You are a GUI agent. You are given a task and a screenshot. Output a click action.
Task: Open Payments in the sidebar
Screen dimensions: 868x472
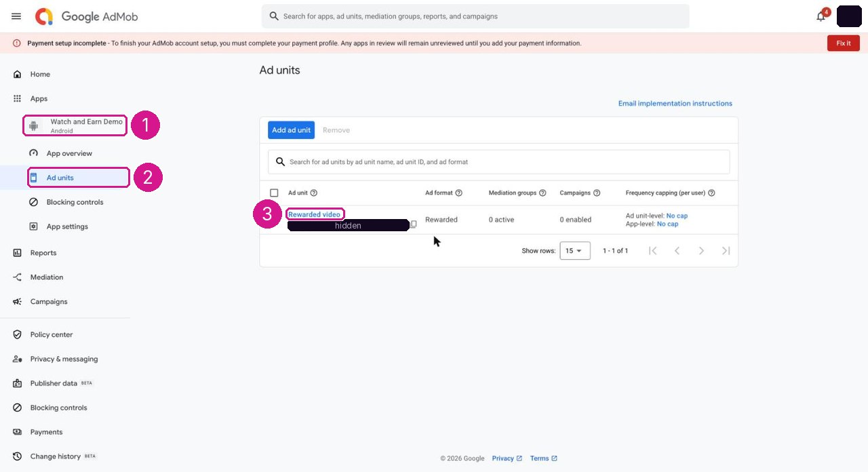point(46,433)
